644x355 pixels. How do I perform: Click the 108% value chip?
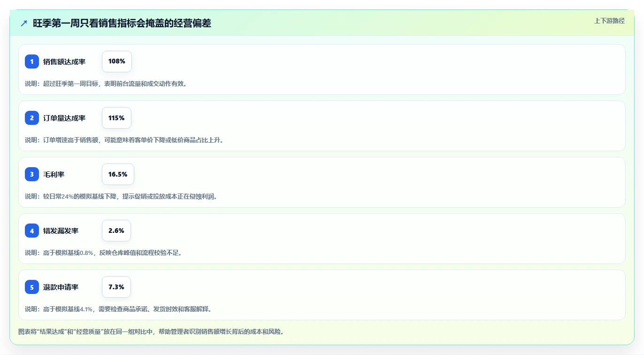click(117, 62)
